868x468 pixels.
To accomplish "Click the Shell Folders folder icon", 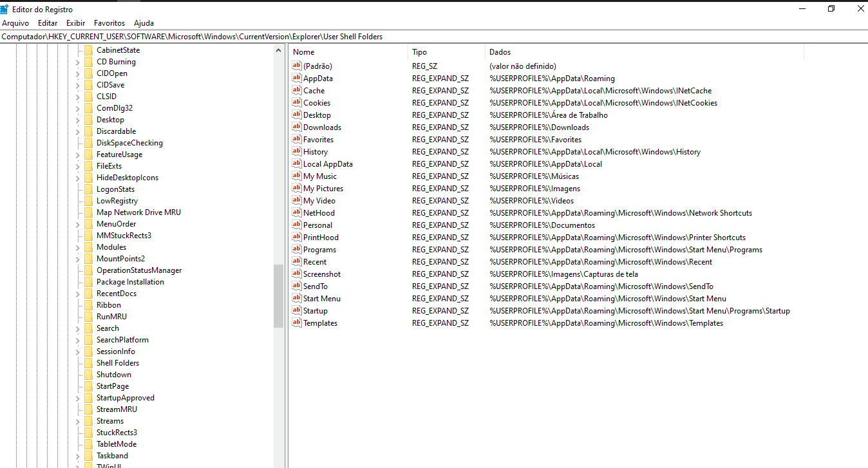I will [88, 363].
